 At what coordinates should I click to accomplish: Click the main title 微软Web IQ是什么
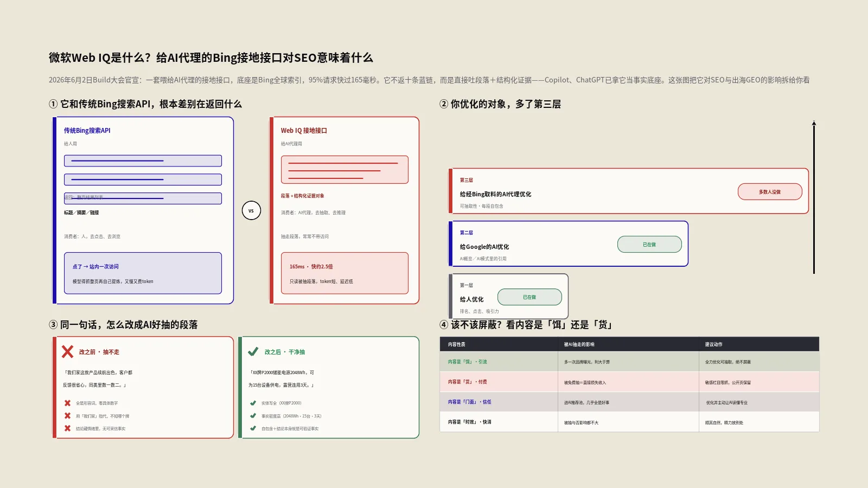tap(211, 57)
